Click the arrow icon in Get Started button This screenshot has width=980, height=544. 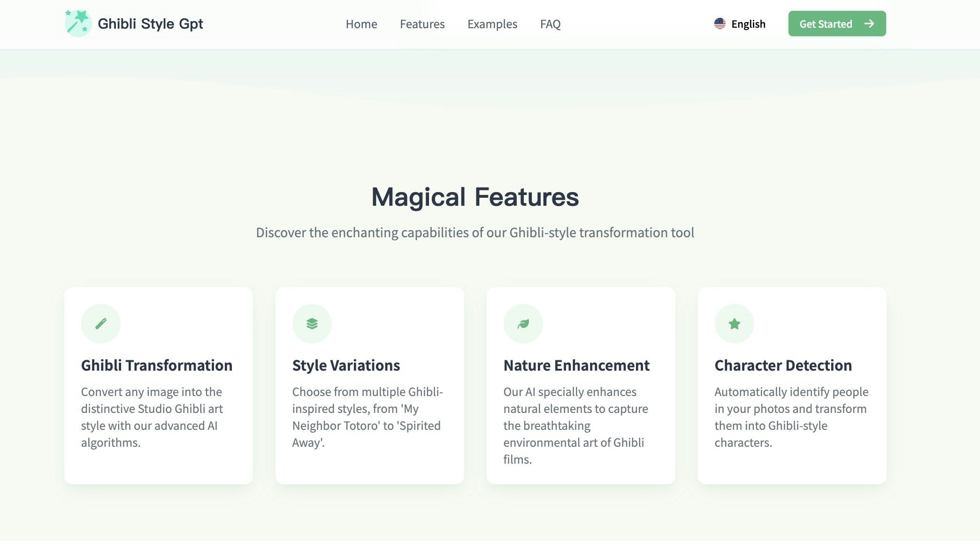[x=869, y=23]
